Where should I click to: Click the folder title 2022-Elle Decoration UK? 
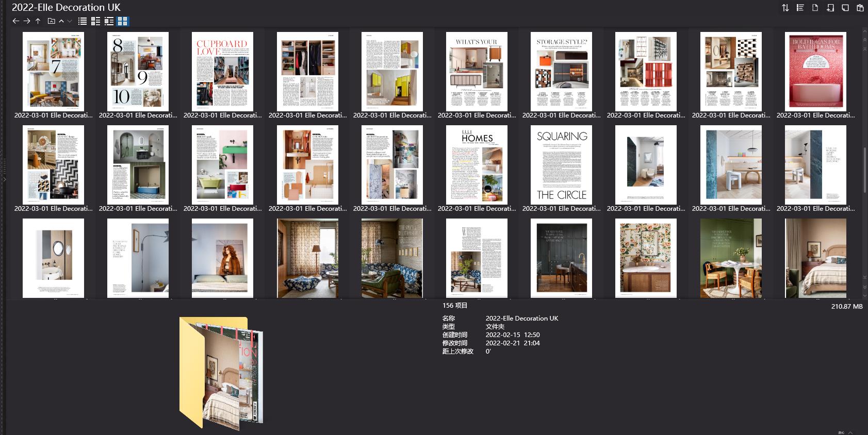pyautogui.click(x=66, y=7)
